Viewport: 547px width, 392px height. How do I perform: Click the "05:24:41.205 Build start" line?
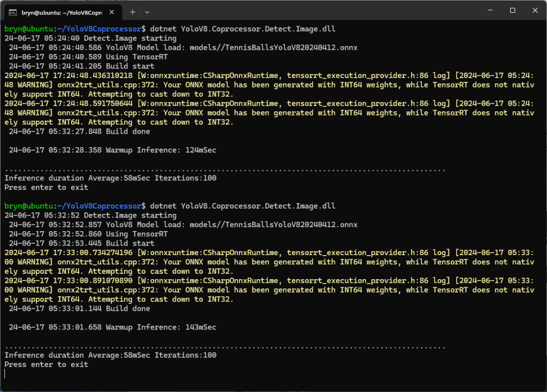81,66
